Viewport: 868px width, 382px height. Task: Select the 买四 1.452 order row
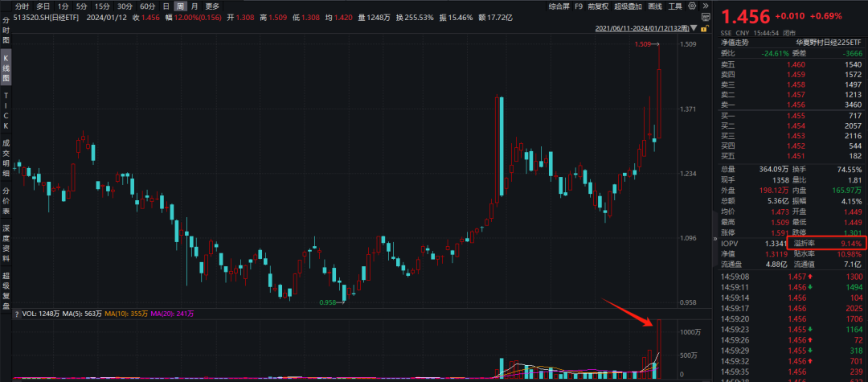pyautogui.click(x=792, y=146)
